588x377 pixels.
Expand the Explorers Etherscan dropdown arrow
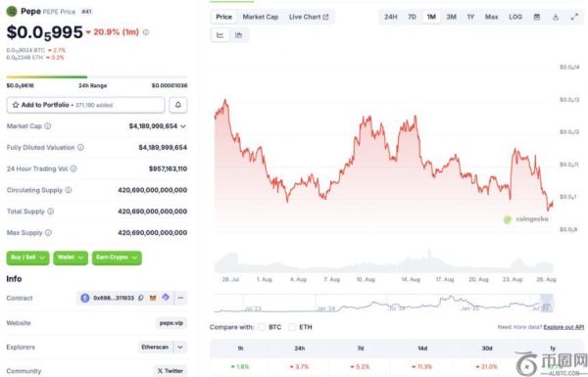180,347
